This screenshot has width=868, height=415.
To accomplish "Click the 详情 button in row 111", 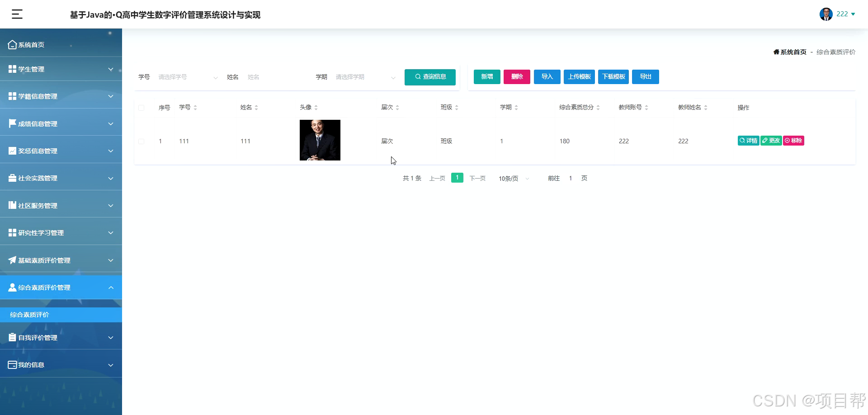I will click(x=749, y=141).
